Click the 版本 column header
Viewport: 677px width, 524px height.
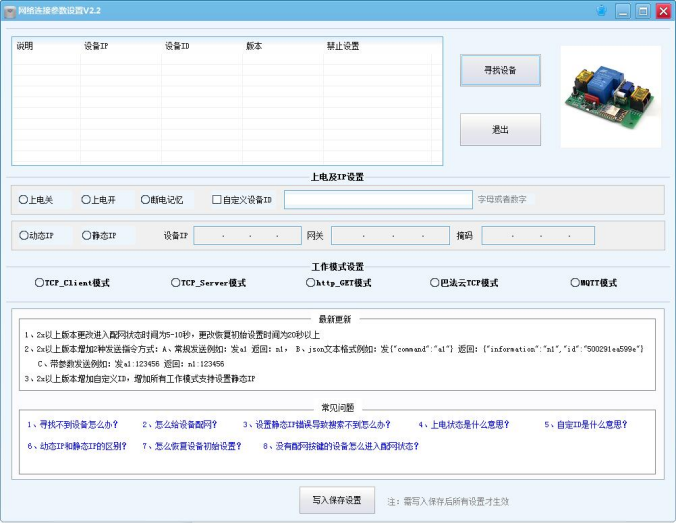point(283,46)
